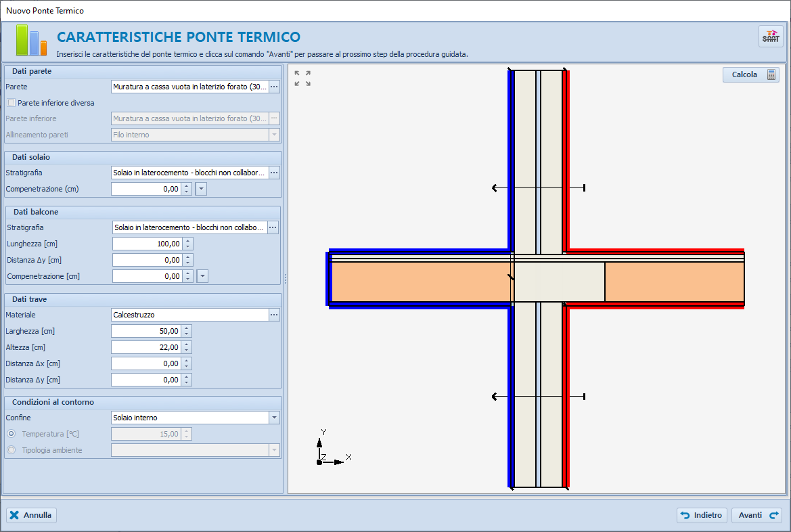Image resolution: width=791 pixels, height=532 pixels.
Task: Click the fit-to-view expand arrows icon
Action: (302, 79)
